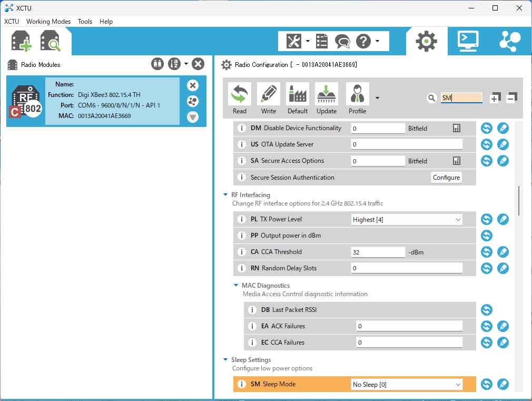The width and height of the screenshot is (532, 401).
Task: Select the Digi XBee3 802.15.4 TH module
Action: coord(106,101)
